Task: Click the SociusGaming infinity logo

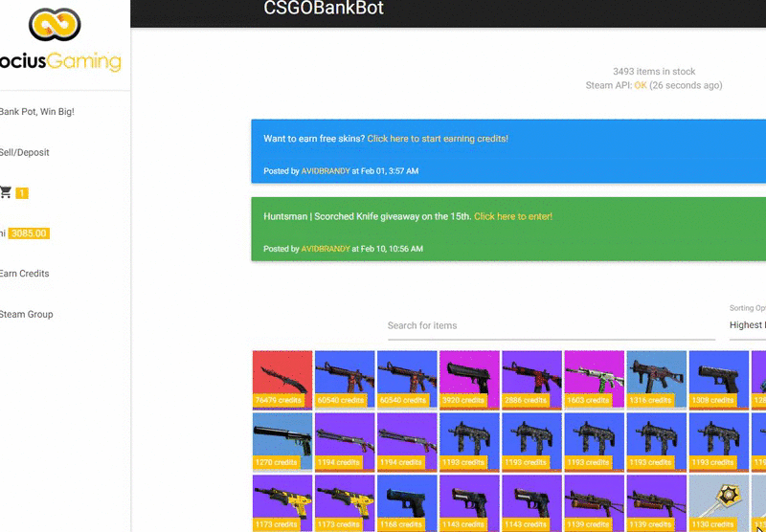Action: coord(55,25)
